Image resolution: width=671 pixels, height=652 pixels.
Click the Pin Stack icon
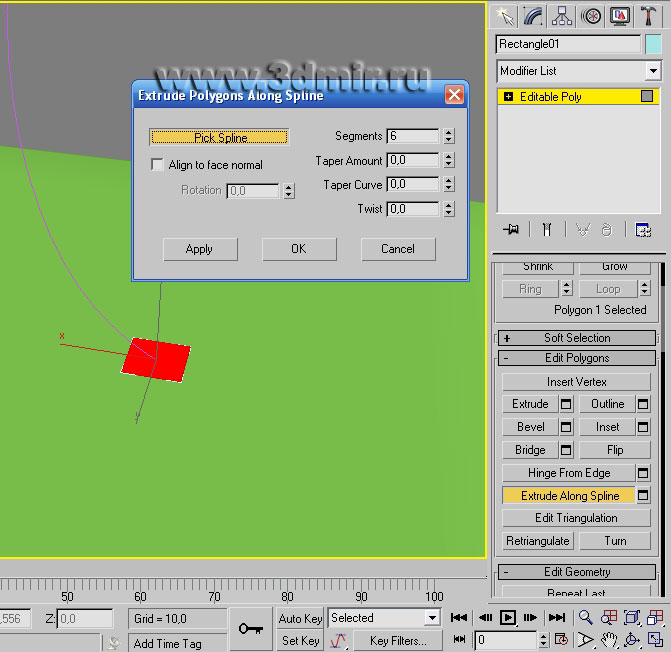tap(511, 229)
